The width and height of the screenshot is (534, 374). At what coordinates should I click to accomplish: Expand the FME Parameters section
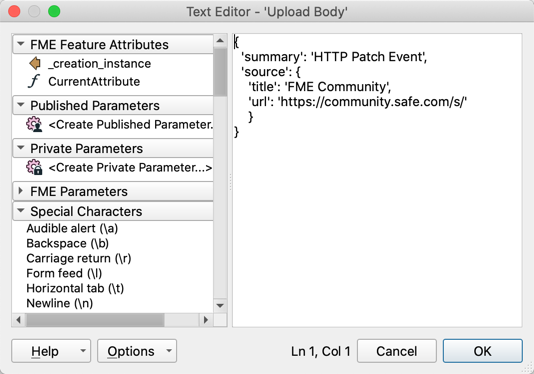point(21,191)
